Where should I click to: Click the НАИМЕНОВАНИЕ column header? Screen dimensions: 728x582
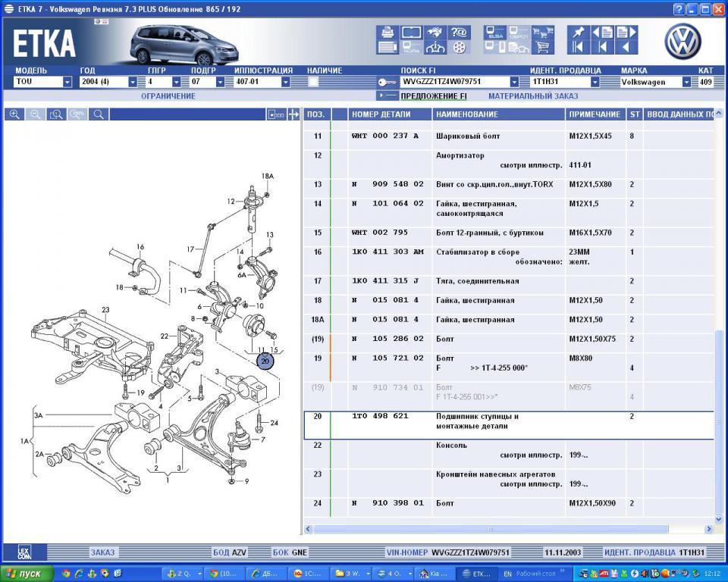click(x=499, y=114)
